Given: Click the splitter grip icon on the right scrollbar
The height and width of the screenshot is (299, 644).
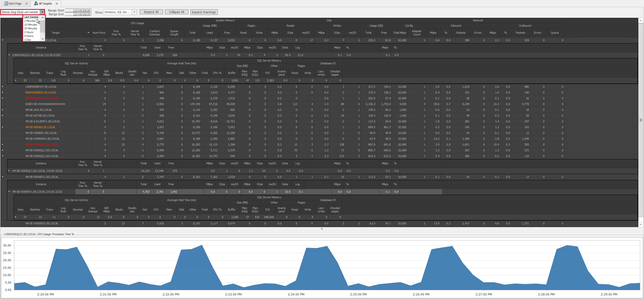Looking at the screenshot, I should tap(641, 120).
